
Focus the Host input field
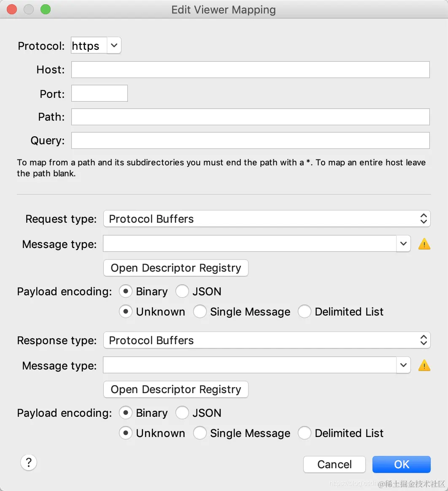click(x=251, y=70)
